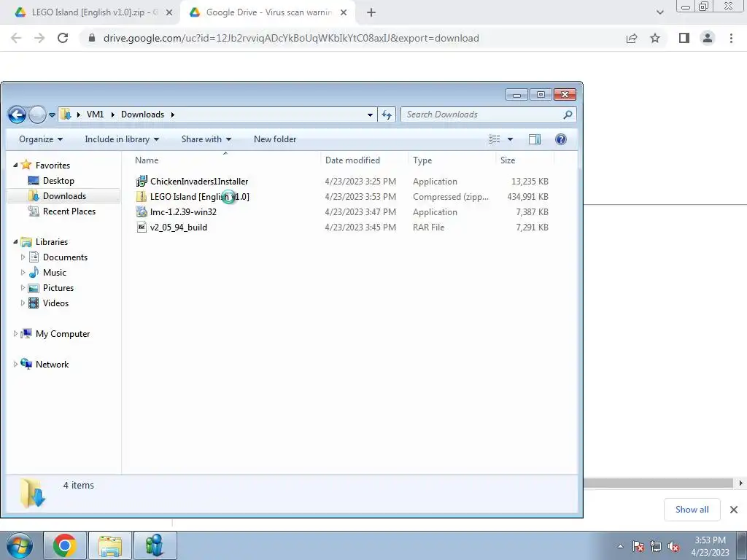
Task: Open Explorer help icon
Action: click(561, 139)
